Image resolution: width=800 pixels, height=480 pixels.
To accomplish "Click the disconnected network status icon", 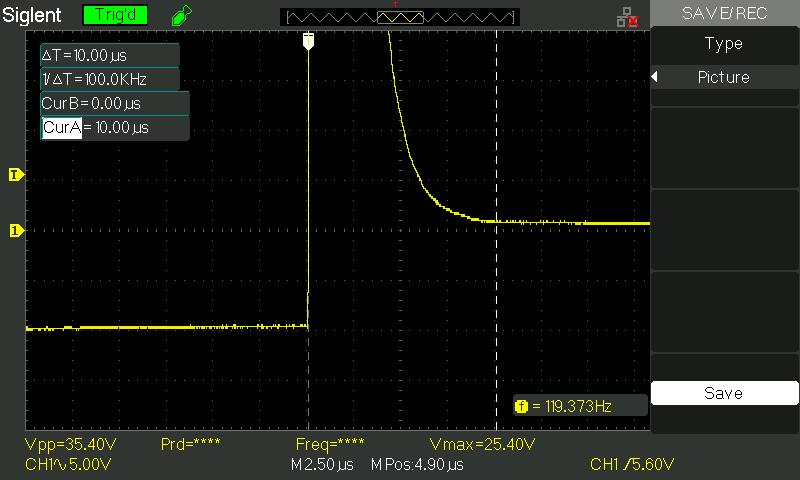I will [x=628, y=17].
